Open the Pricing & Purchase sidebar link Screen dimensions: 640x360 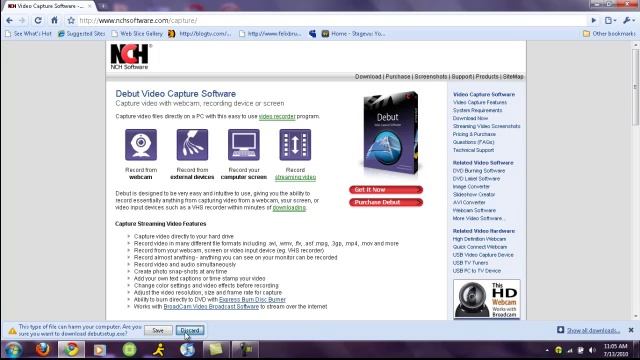[474, 134]
